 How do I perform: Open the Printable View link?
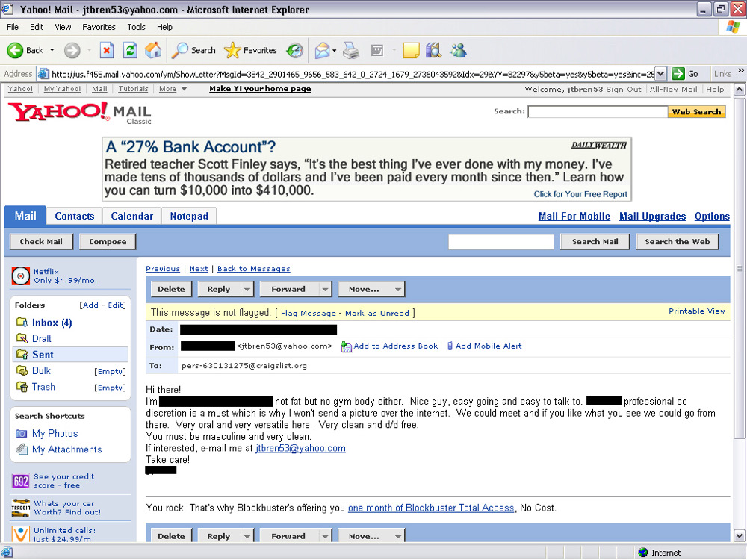click(696, 311)
